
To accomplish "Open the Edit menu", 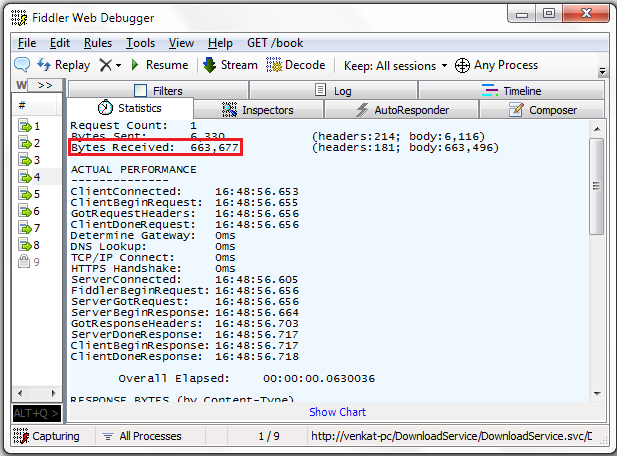I will 59,43.
